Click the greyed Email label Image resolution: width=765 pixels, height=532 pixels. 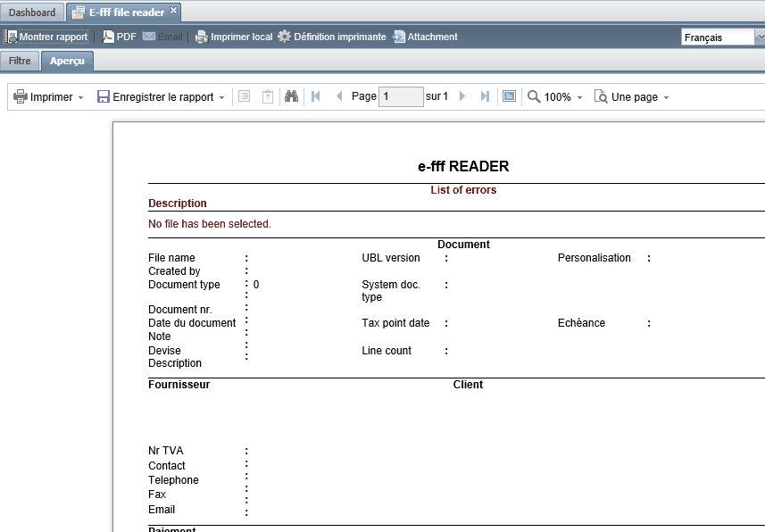[170, 37]
